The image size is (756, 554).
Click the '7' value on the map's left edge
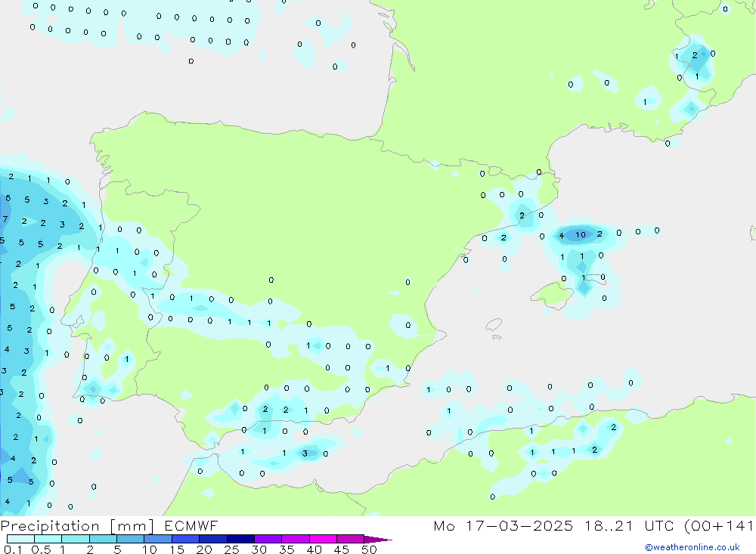pyautogui.click(x=5, y=219)
